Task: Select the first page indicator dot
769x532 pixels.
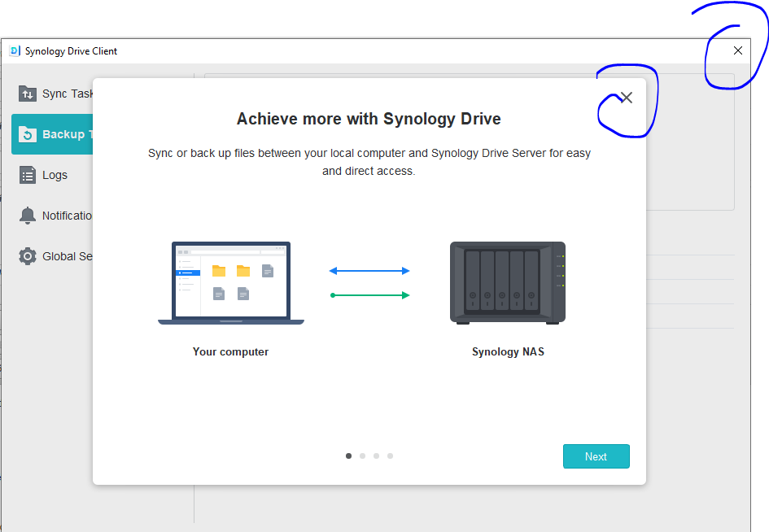Action: click(349, 456)
